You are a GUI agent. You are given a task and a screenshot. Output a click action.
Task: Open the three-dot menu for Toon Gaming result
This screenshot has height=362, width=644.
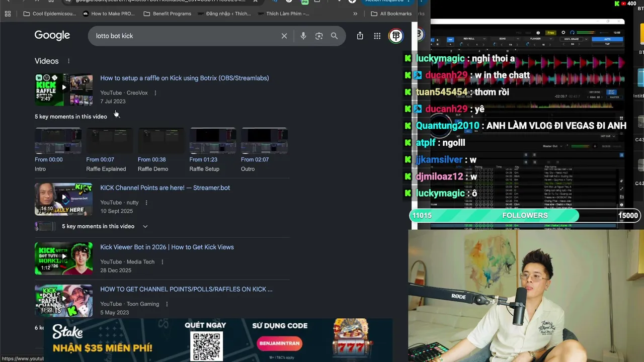(x=167, y=304)
